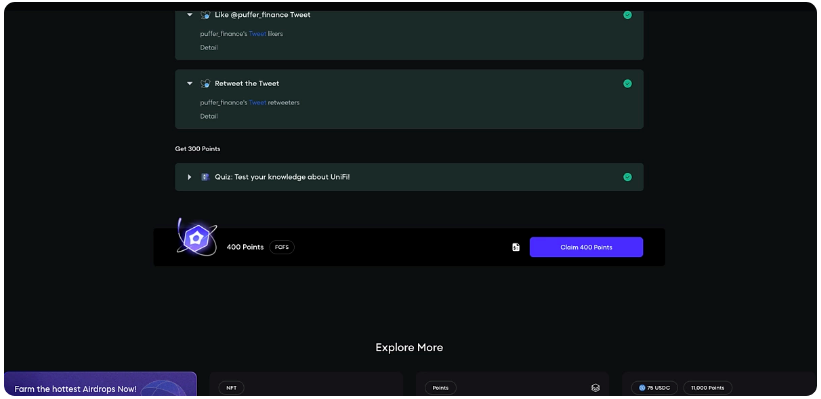Open the Tweet link before the word likers
The width and height of the screenshot is (821, 399).
[x=257, y=34]
